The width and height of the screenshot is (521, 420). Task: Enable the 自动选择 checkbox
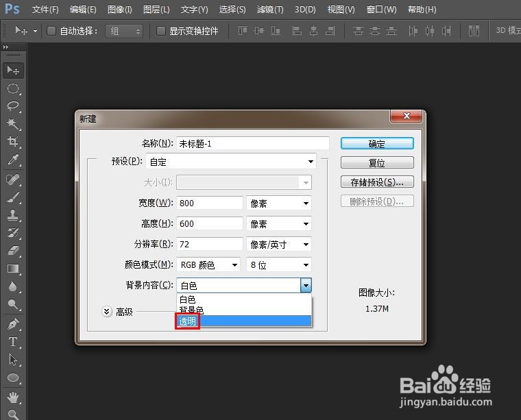[x=51, y=31]
